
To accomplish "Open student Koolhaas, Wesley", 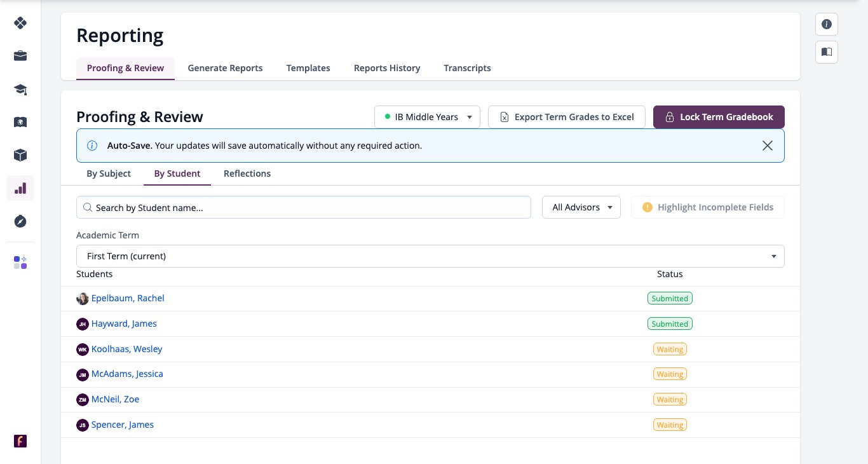I will 127,349.
